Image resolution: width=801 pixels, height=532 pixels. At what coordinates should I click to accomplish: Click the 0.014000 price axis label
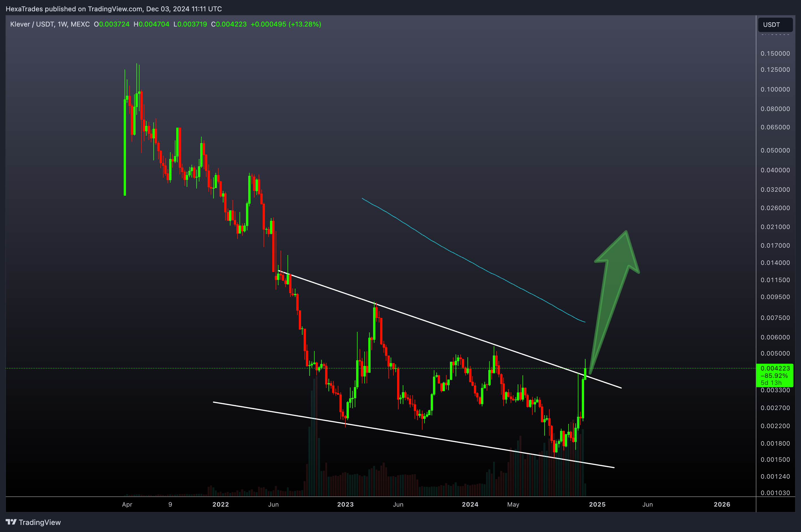pos(775,263)
